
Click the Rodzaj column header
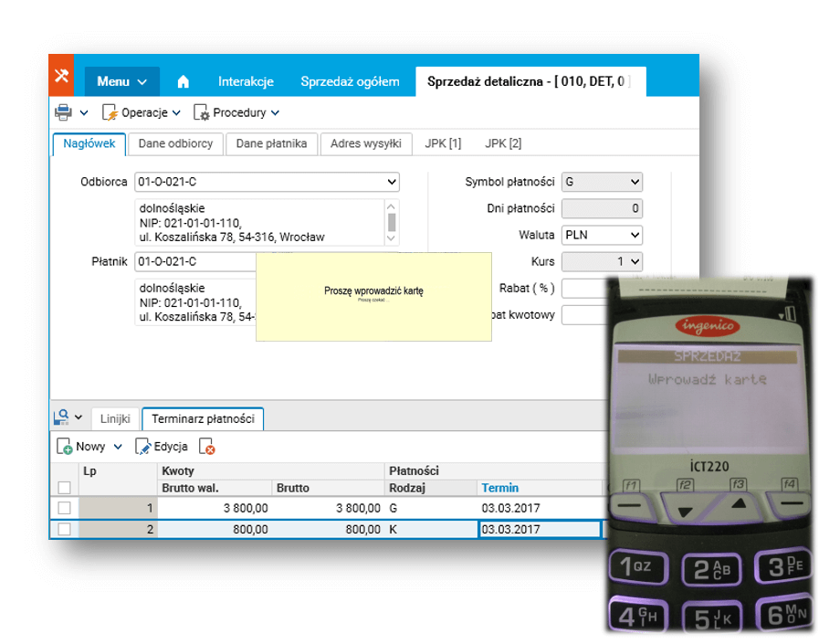click(431, 488)
